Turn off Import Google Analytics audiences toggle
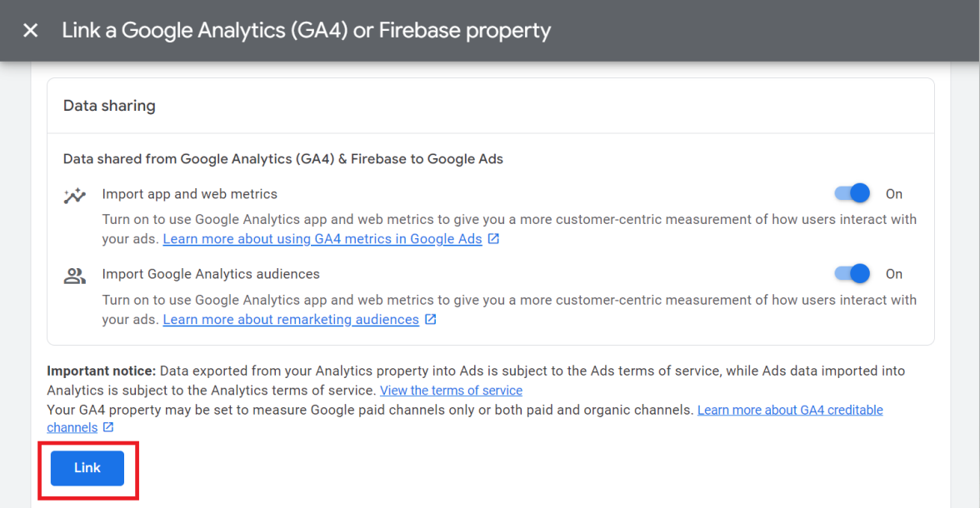 852,274
